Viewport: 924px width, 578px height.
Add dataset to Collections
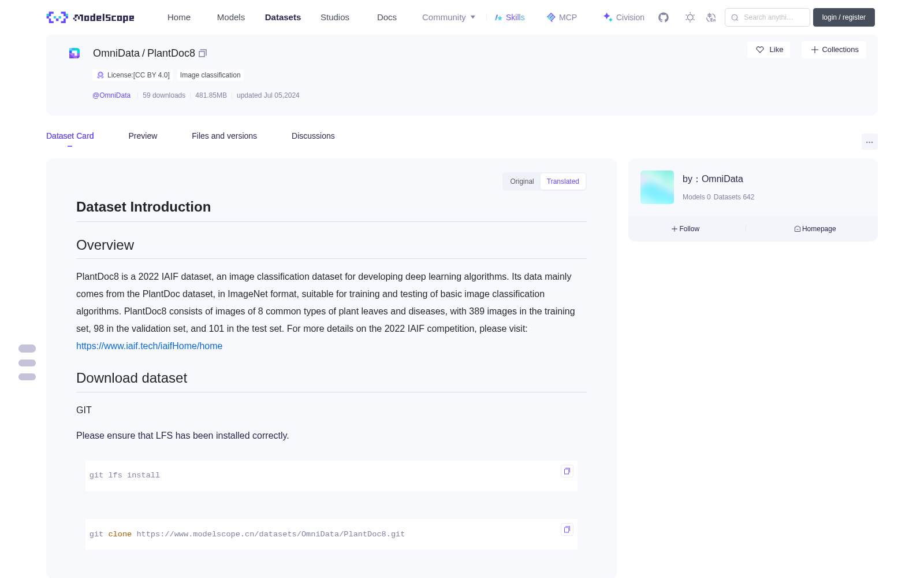pyautogui.click(x=834, y=50)
